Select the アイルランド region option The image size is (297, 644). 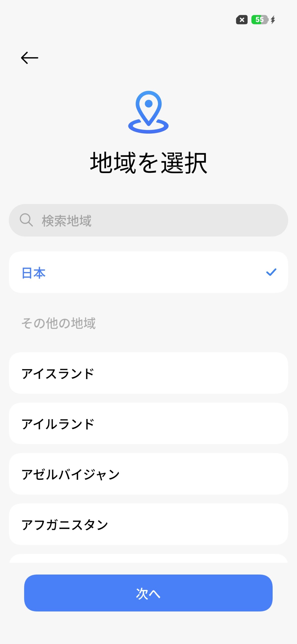148,423
